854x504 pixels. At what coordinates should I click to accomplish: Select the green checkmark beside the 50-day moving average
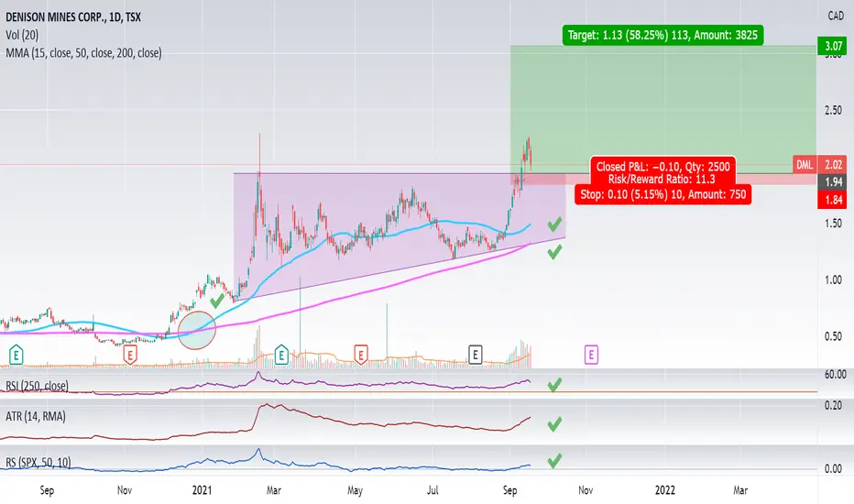554,224
